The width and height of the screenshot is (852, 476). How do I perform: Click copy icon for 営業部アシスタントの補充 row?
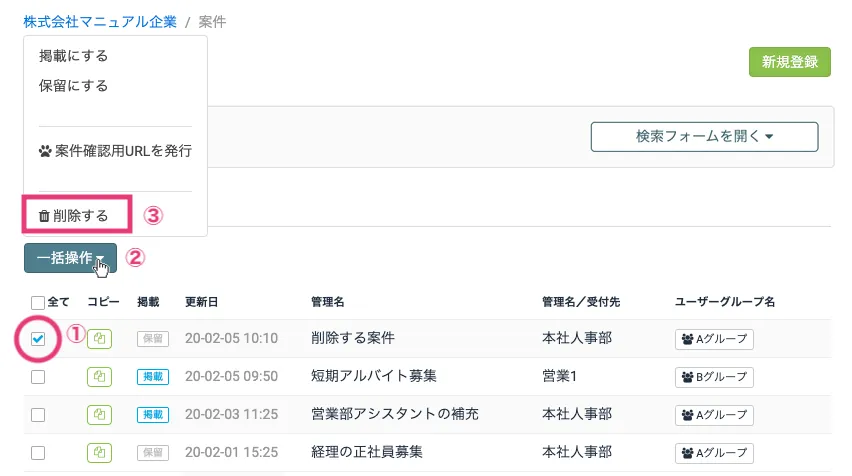(x=99, y=414)
